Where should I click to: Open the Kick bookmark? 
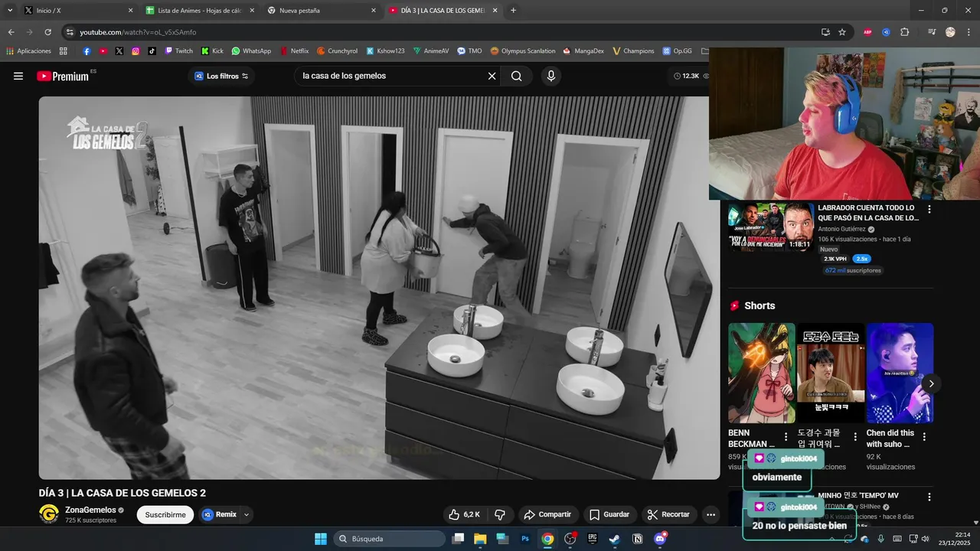click(212, 51)
